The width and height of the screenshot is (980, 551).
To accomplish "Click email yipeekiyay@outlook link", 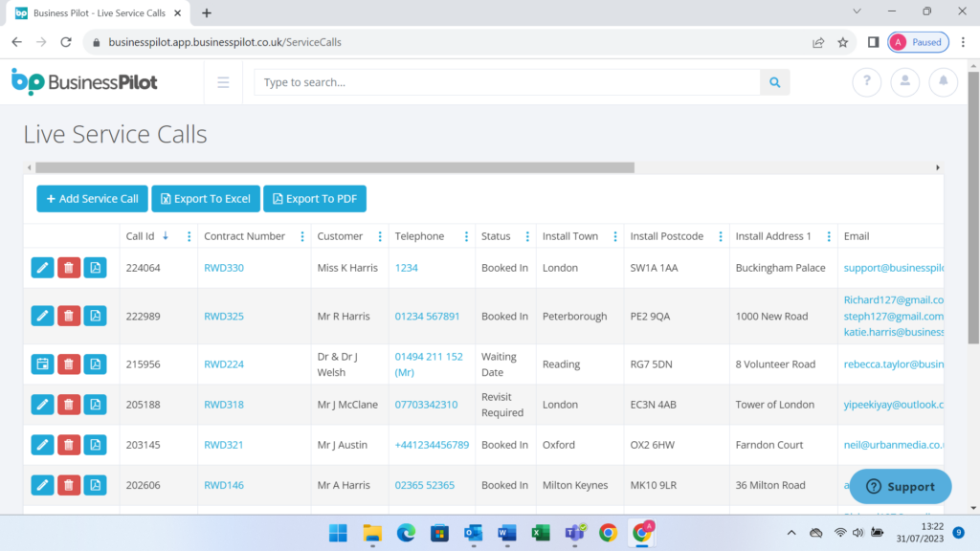I will coord(894,405).
